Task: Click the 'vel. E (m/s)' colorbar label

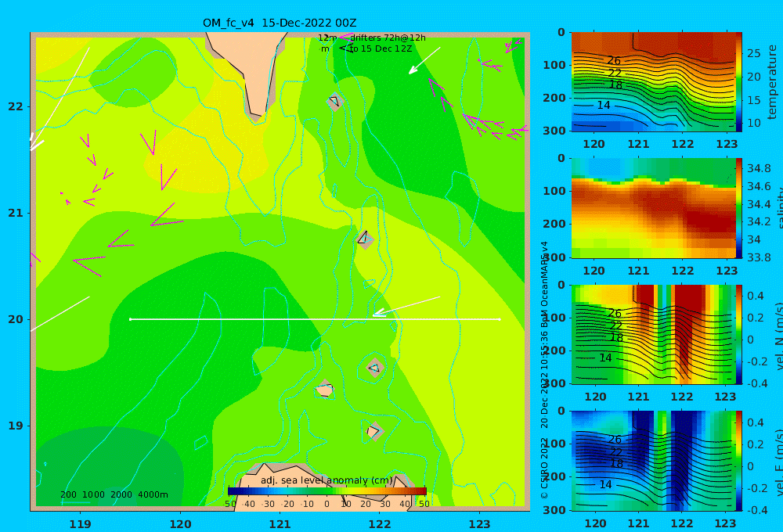Action: 778,462
